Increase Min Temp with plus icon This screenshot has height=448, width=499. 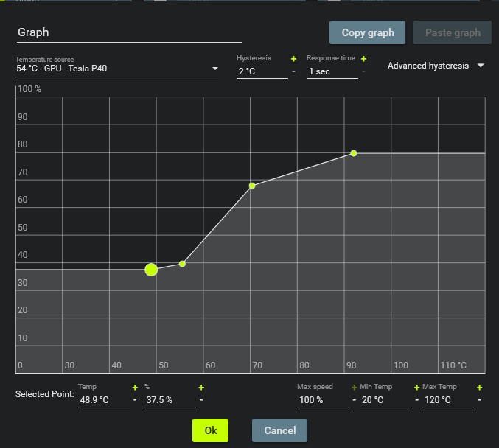[x=416, y=388]
